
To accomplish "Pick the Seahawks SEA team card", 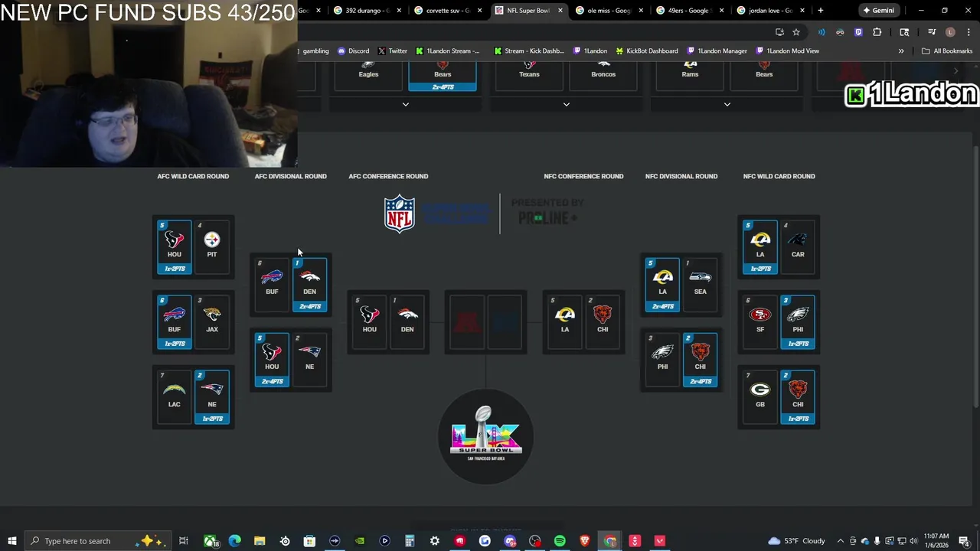I will [700, 284].
